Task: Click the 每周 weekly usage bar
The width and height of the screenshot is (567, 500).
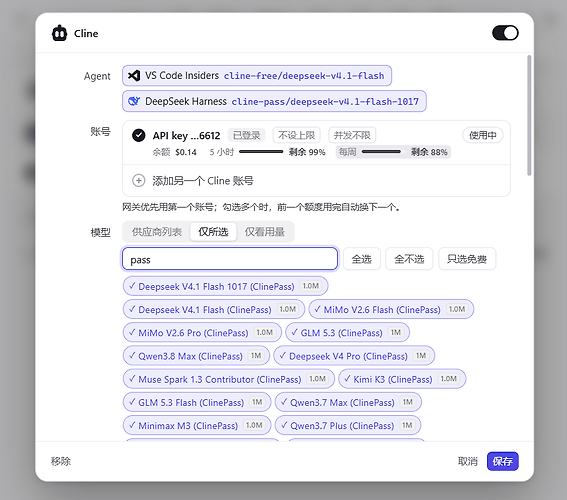Action: pyautogui.click(x=381, y=152)
